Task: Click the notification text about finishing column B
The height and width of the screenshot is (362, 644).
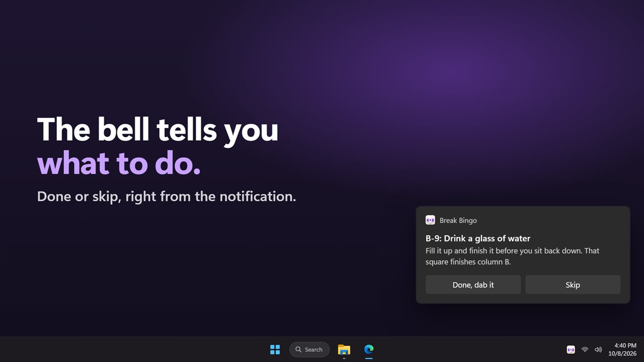Action: click(x=513, y=256)
